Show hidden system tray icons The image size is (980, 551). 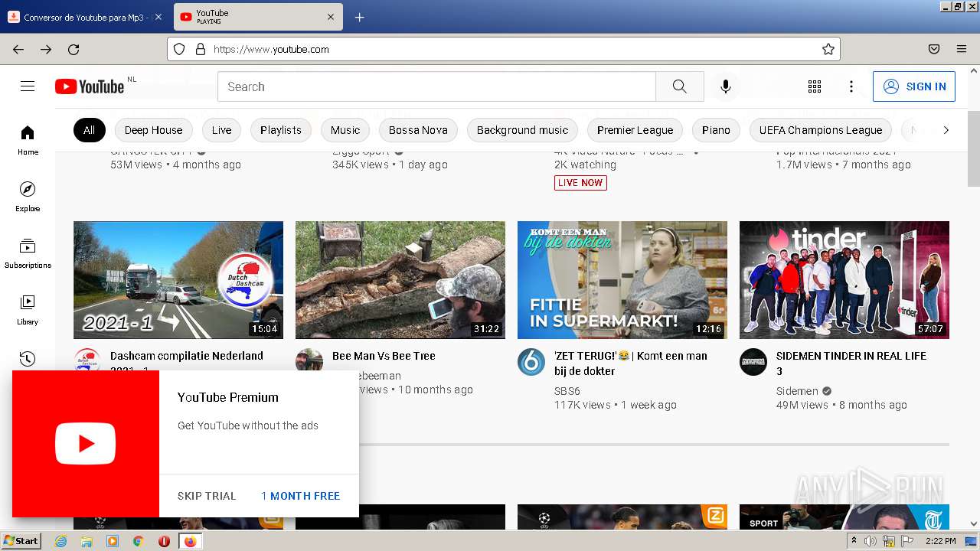coord(854,541)
